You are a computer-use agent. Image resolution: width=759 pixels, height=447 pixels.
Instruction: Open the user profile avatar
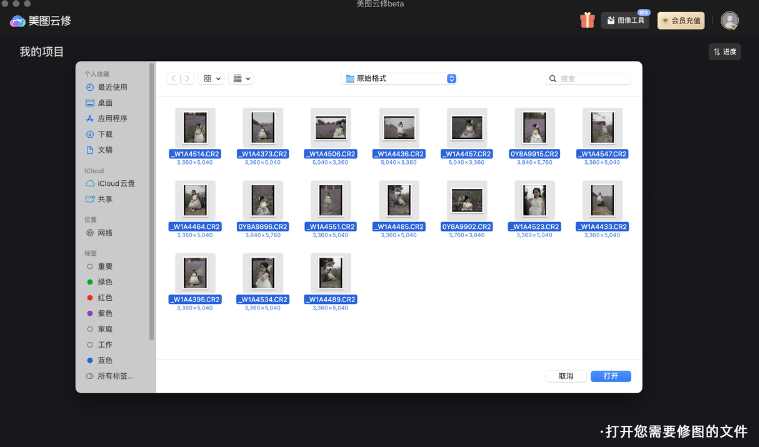click(x=730, y=20)
